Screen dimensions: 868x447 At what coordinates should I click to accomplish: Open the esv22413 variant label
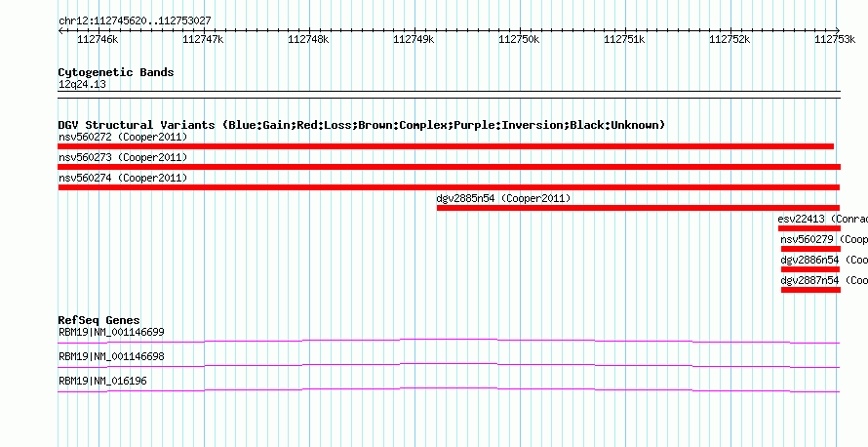(822, 219)
